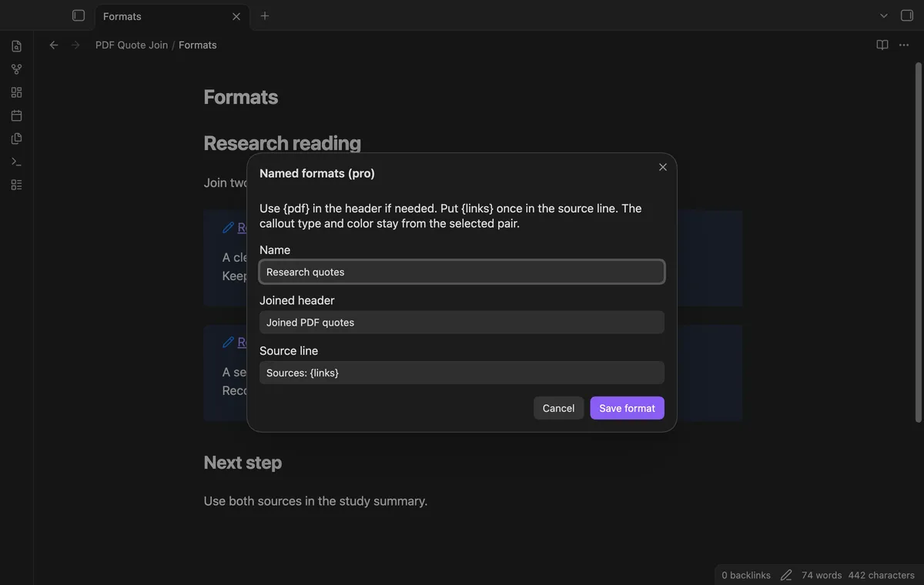Click Save format button
This screenshot has width=924, height=585.
pos(628,408)
